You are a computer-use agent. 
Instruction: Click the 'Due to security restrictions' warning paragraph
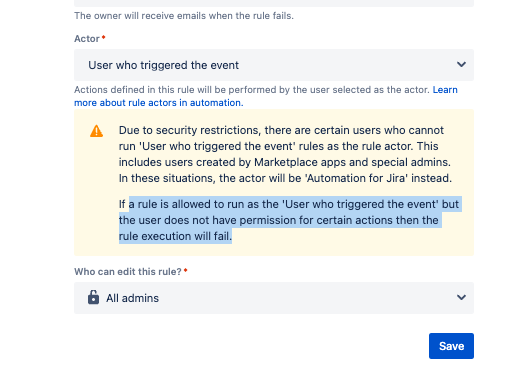(285, 154)
